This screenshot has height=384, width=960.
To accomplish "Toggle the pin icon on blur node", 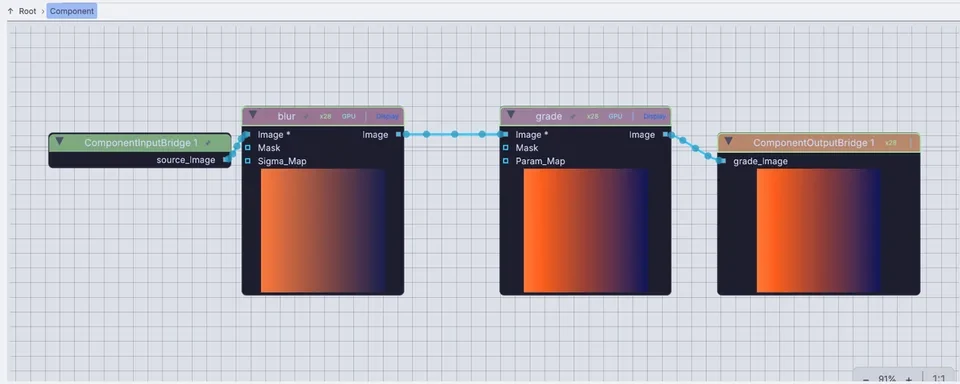I will pyautogui.click(x=306, y=116).
